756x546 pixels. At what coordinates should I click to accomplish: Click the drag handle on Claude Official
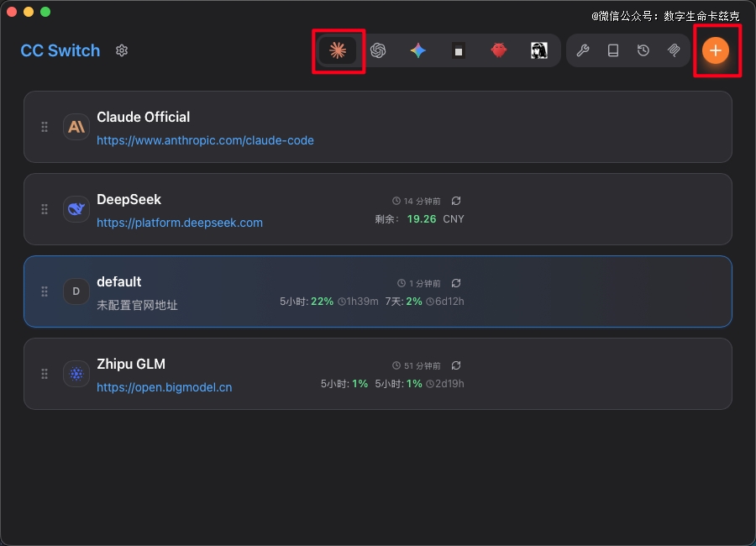(45, 127)
